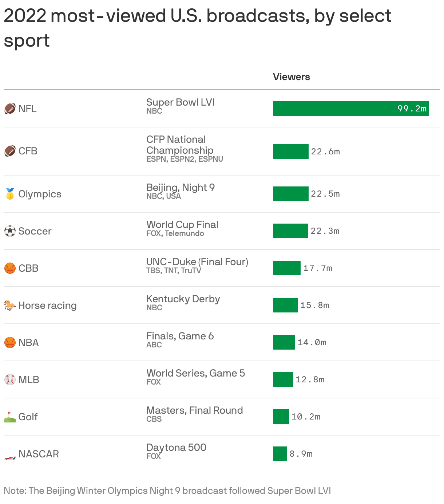Select the Kentucky Derby event title
444x504 pixels.
click(183, 299)
